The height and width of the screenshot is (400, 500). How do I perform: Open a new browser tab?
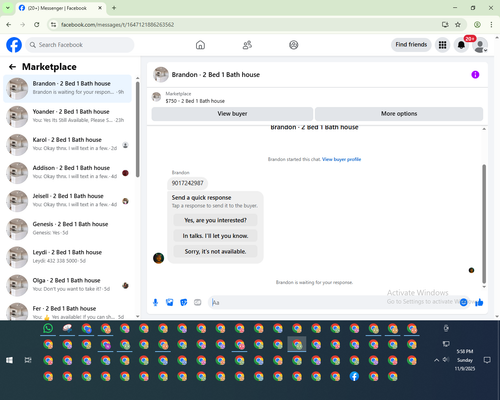[114, 8]
